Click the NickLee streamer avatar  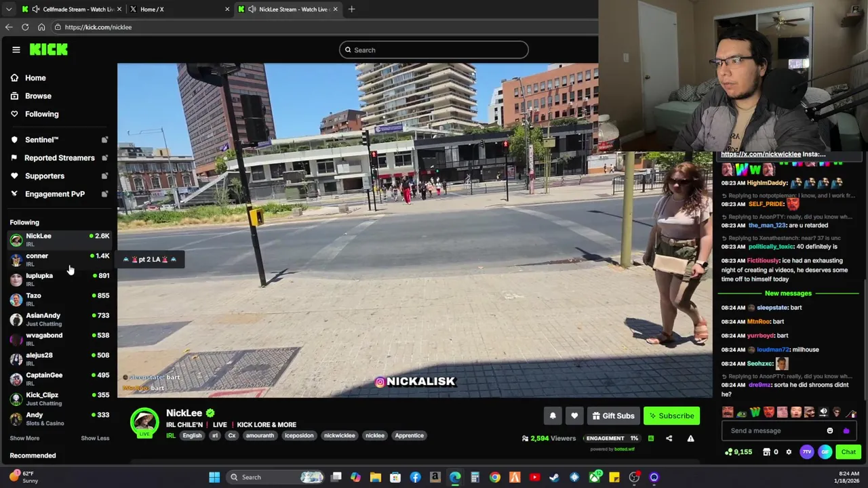coord(144,422)
